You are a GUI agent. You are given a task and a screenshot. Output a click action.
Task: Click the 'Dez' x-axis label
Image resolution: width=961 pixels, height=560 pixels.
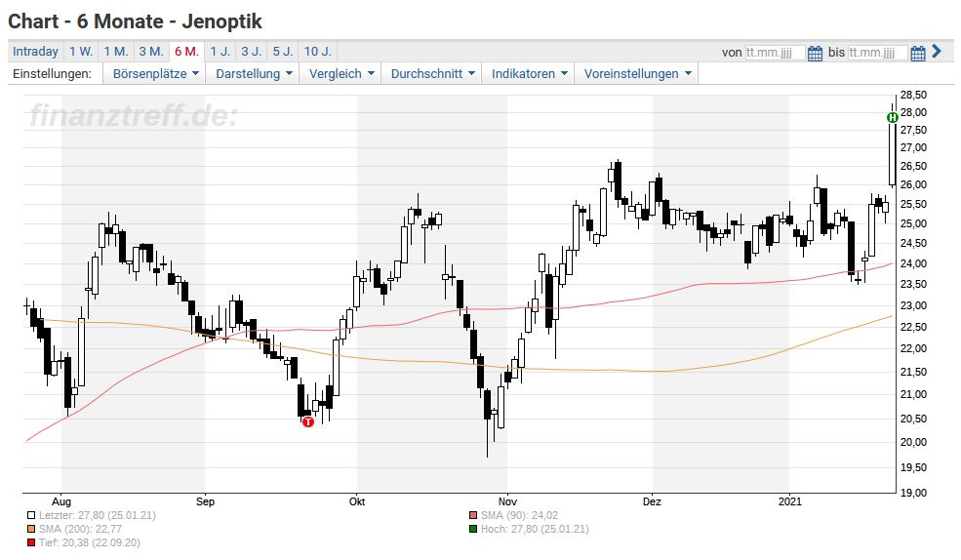click(x=652, y=501)
